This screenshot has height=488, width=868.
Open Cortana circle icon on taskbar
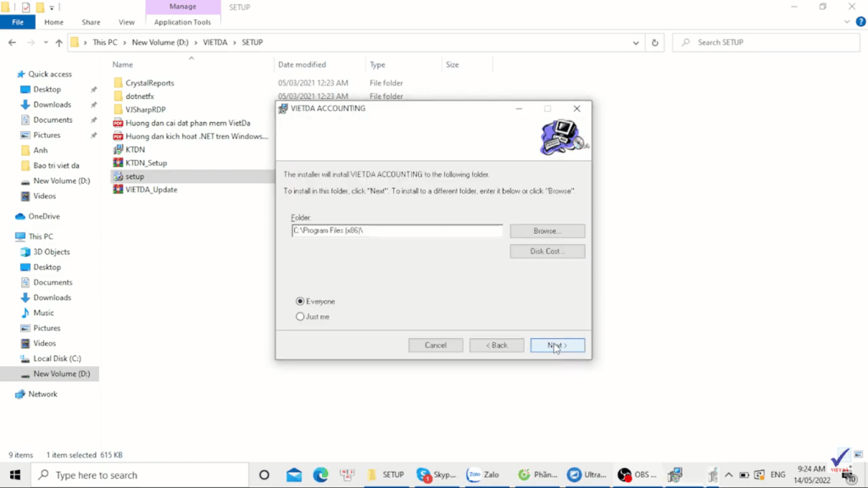pyautogui.click(x=264, y=474)
